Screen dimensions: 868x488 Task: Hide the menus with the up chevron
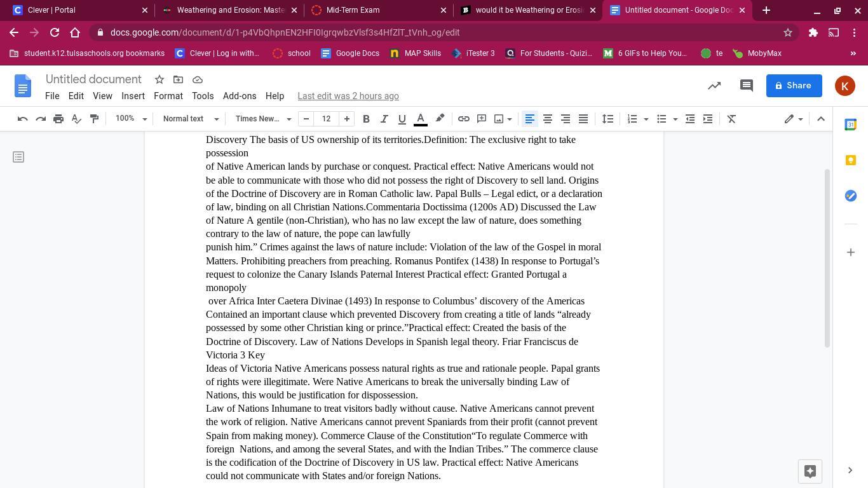(x=821, y=119)
